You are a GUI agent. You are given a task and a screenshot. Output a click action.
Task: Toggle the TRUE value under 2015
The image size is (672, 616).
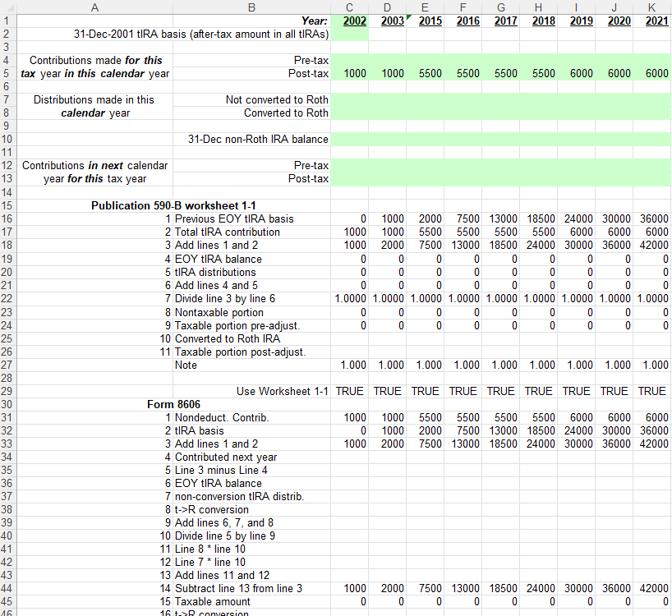(425, 391)
